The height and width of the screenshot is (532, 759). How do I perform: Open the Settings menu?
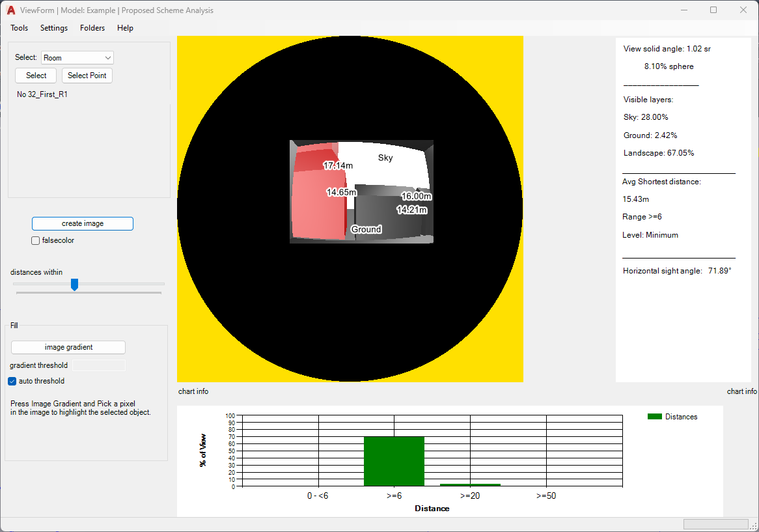(54, 28)
